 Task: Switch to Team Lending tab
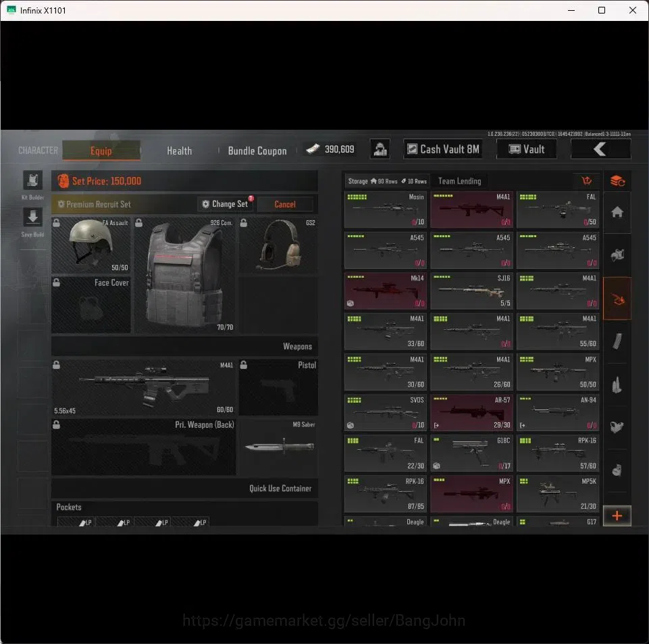pos(459,181)
